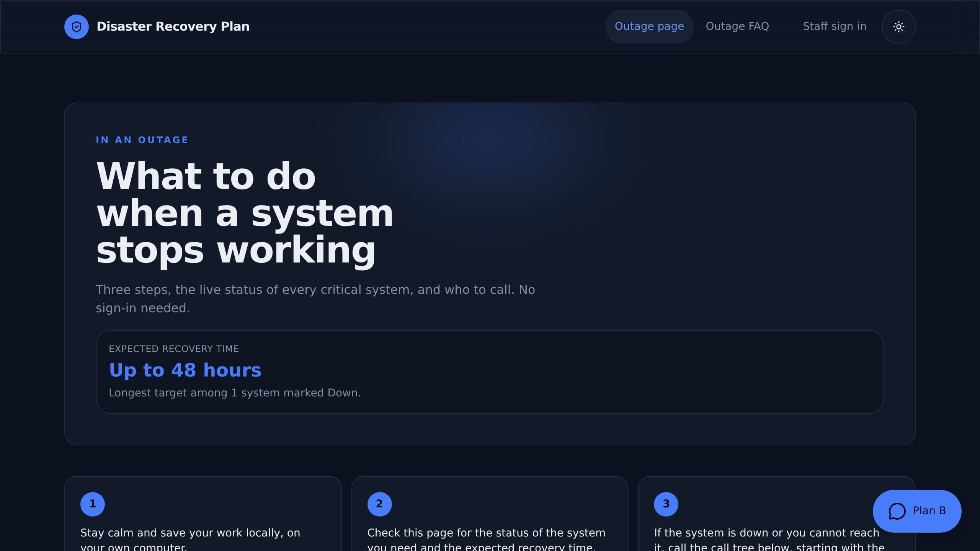Click the shield logo icon
The height and width of the screenshot is (551, 980).
point(76,27)
